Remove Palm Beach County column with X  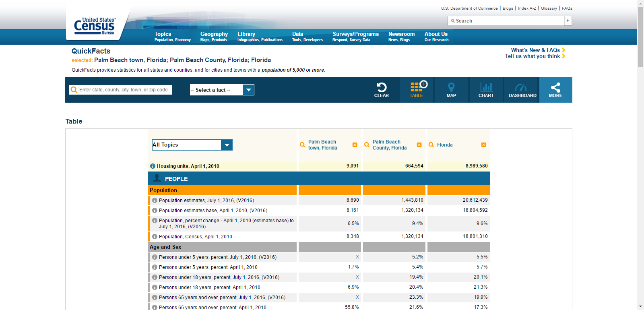tap(419, 145)
